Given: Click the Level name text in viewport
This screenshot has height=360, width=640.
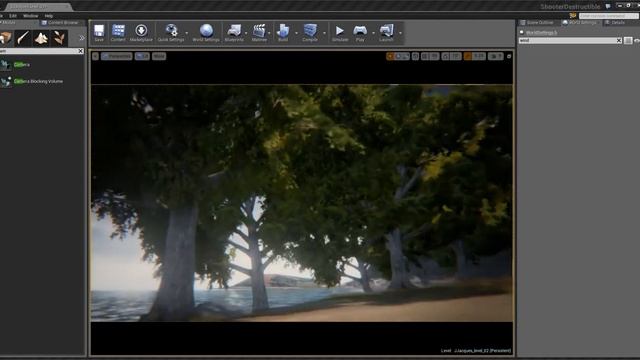Looking at the screenshot, I should pyautogui.click(x=476, y=351).
